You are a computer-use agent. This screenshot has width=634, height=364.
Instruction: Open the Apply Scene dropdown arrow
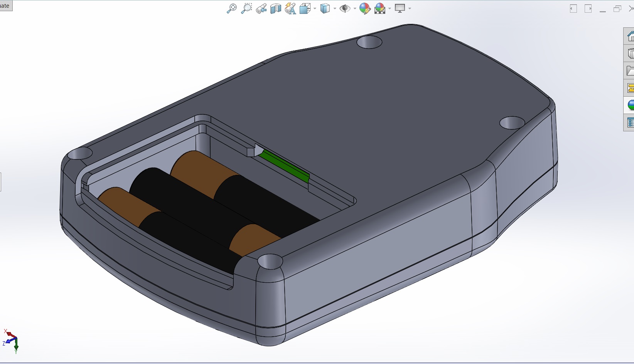(390, 8)
